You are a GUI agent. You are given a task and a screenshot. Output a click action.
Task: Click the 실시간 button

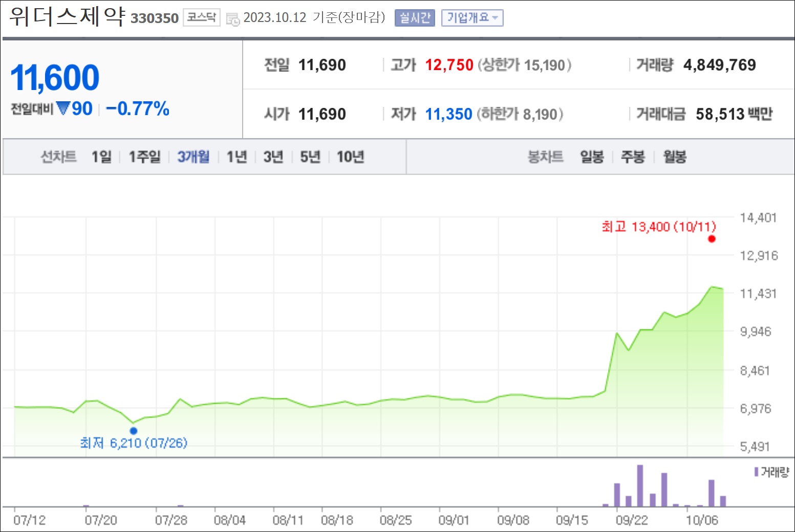415,18
